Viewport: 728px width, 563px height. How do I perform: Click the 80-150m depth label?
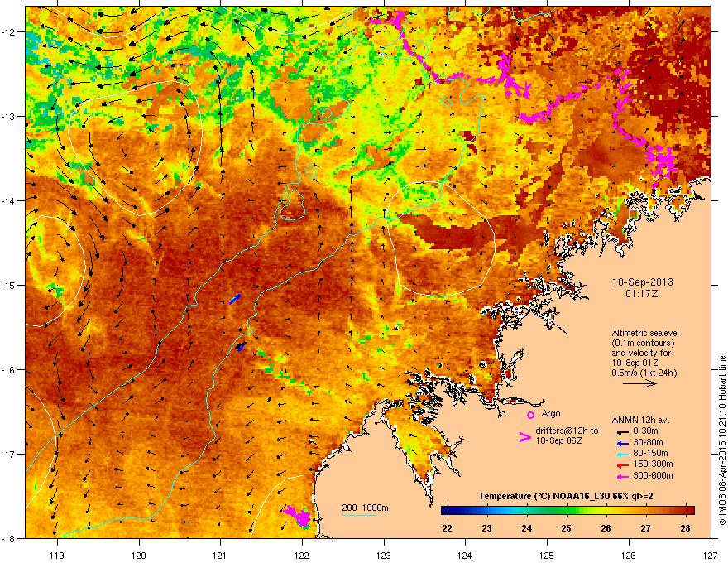650,454
